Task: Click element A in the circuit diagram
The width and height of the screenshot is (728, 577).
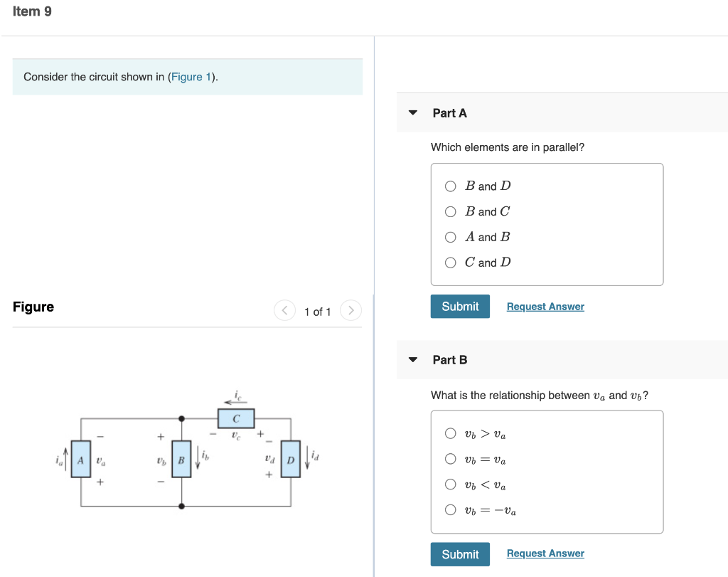Action: (x=80, y=460)
